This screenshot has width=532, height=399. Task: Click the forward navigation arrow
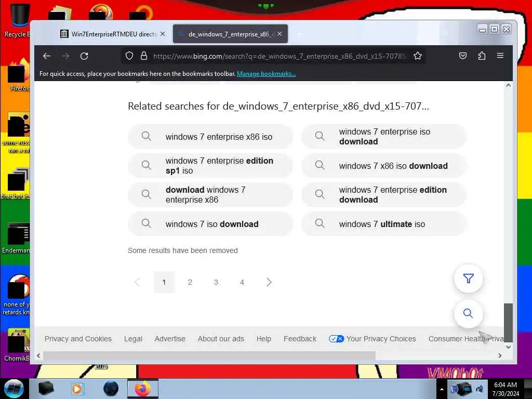(x=65, y=56)
